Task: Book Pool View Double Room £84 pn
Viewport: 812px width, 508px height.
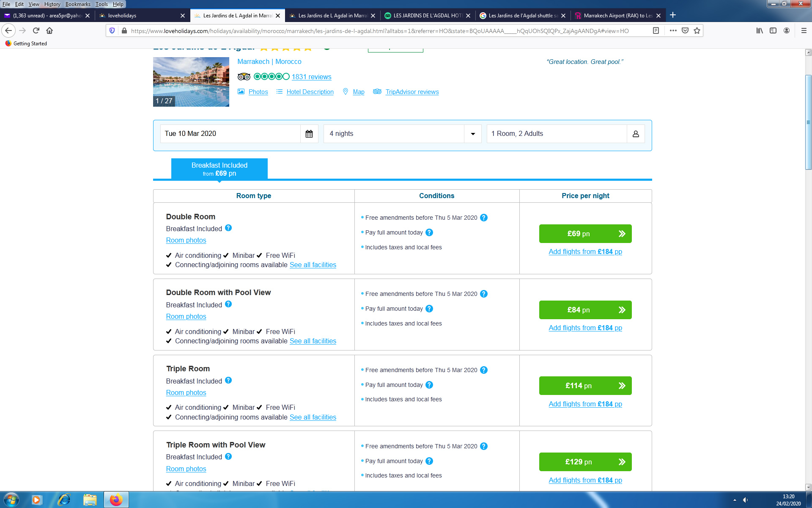Action: [x=585, y=310]
